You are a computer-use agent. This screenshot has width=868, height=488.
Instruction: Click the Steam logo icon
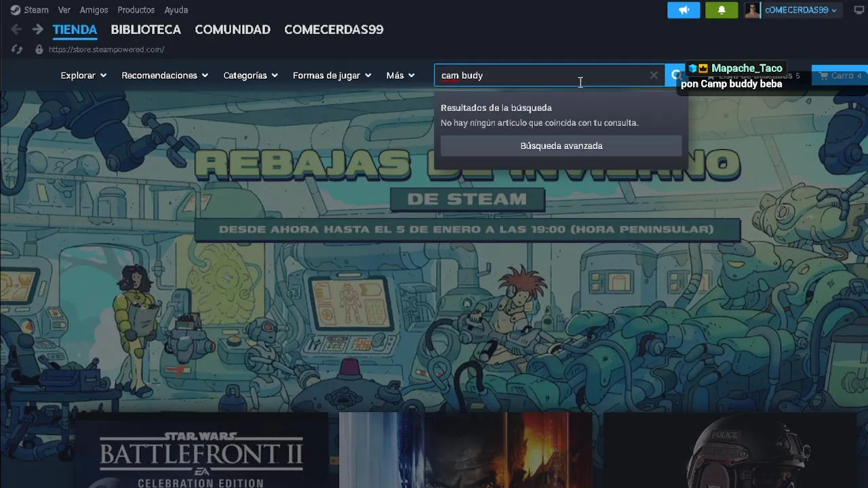coord(15,10)
